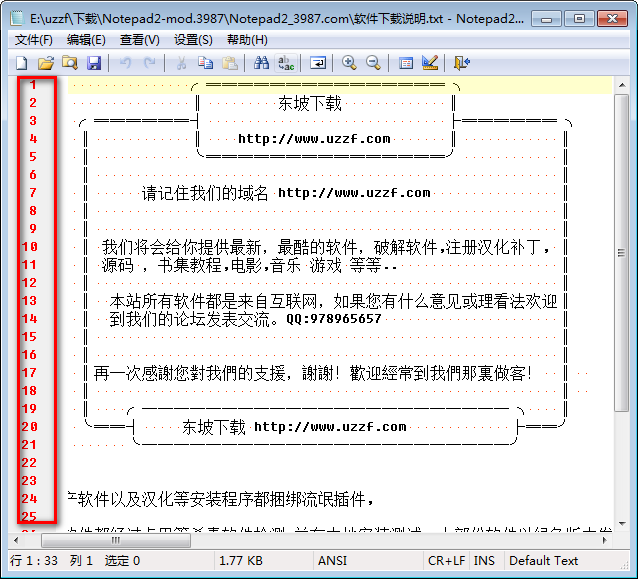
Task: Toggle INS insert mode in status bar
Action: point(484,561)
